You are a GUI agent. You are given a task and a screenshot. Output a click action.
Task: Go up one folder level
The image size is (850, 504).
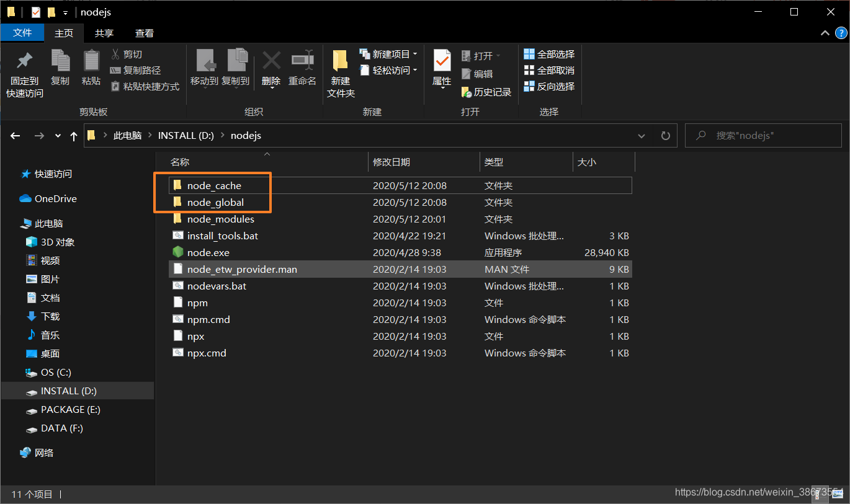(x=74, y=136)
